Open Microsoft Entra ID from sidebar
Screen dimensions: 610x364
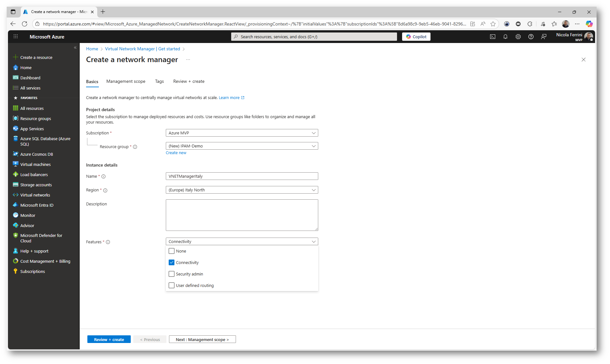click(36, 205)
